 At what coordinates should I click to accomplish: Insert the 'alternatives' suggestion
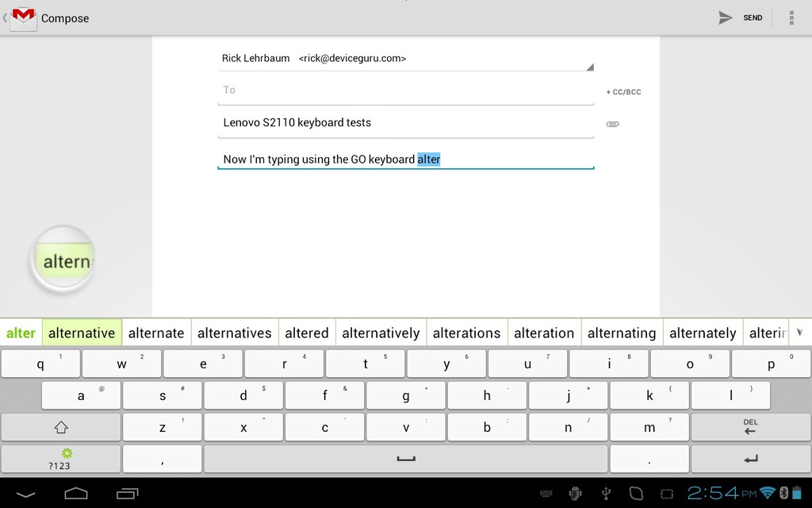click(235, 333)
